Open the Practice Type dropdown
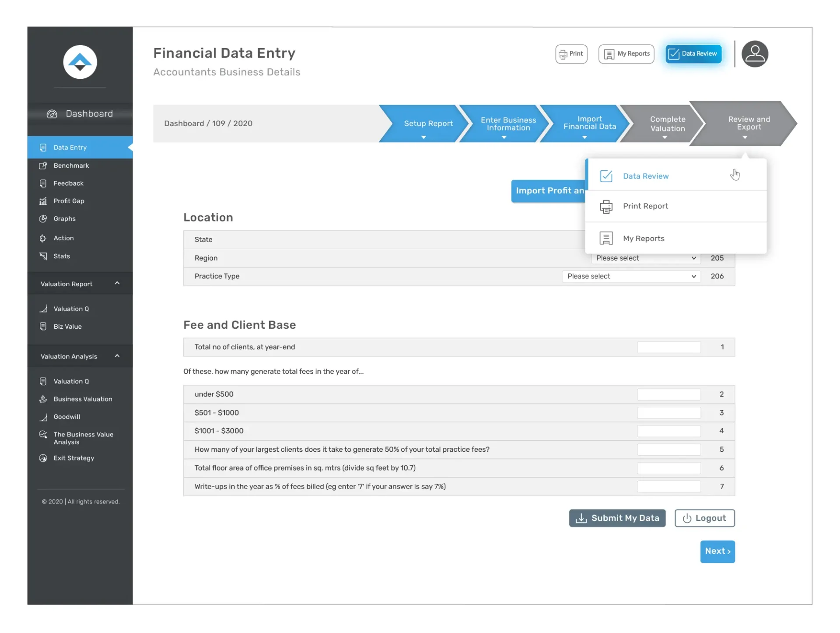This screenshot has height=633, width=840. coord(631,276)
